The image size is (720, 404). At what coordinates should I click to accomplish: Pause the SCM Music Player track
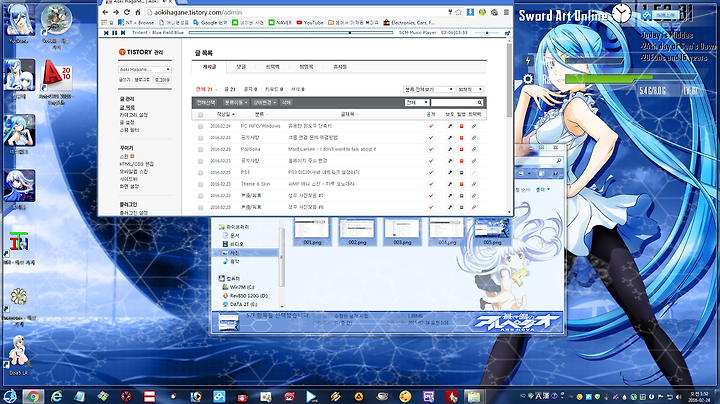[114, 33]
